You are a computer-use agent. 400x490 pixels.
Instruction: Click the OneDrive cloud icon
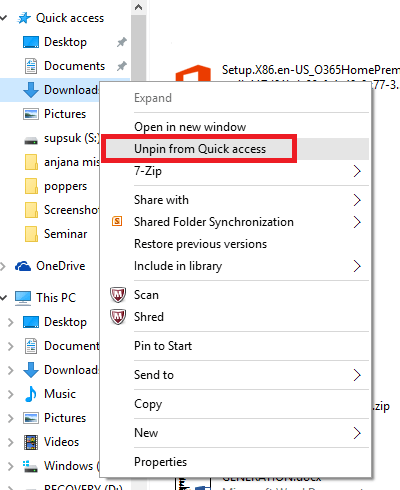23,266
